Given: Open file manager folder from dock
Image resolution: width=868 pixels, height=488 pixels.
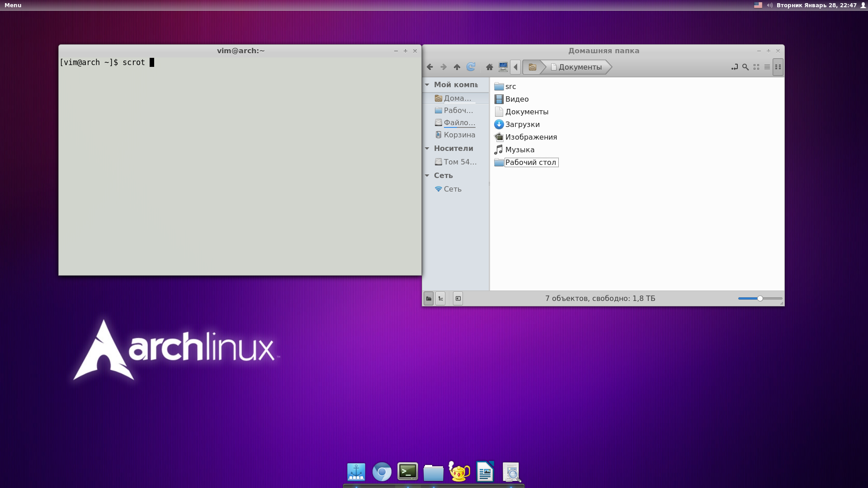Looking at the screenshot, I should [x=434, y=473].
